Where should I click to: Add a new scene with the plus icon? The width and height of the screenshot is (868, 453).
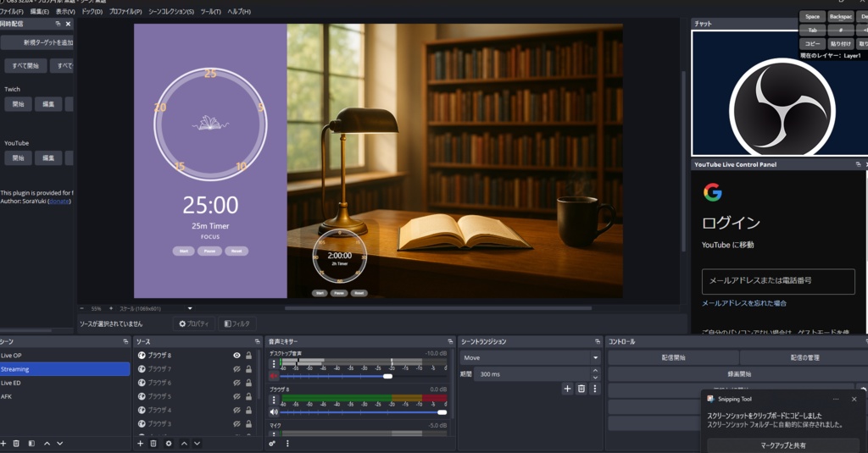[3, 444]
